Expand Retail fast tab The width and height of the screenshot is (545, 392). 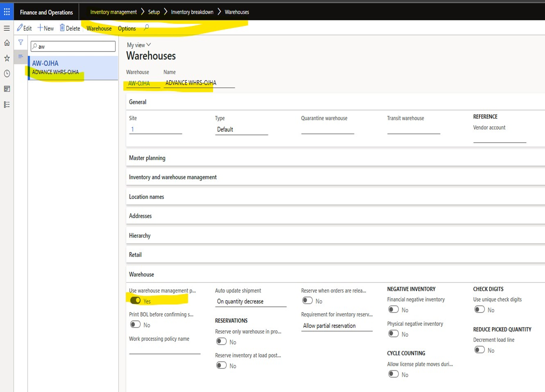coord(335,255)
